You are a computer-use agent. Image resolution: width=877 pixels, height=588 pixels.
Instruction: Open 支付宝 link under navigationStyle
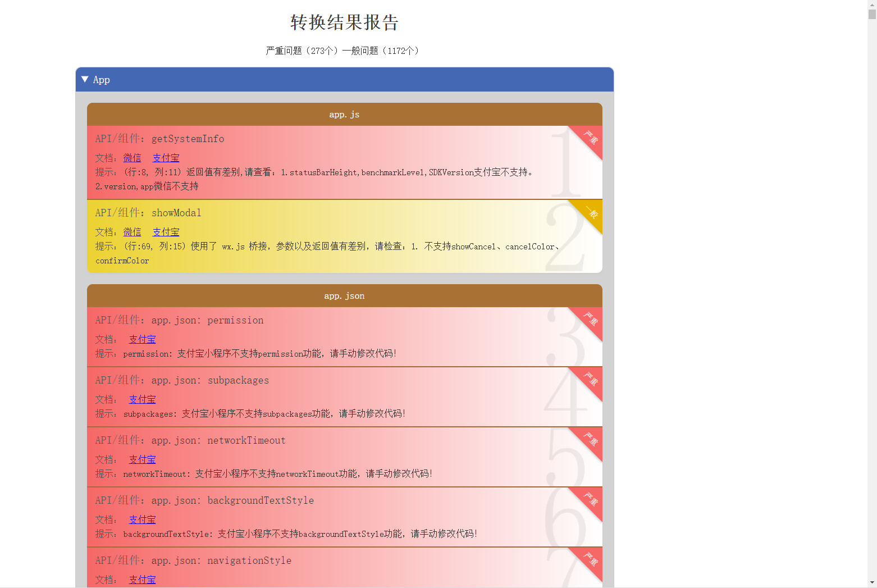tap(143, 580)
